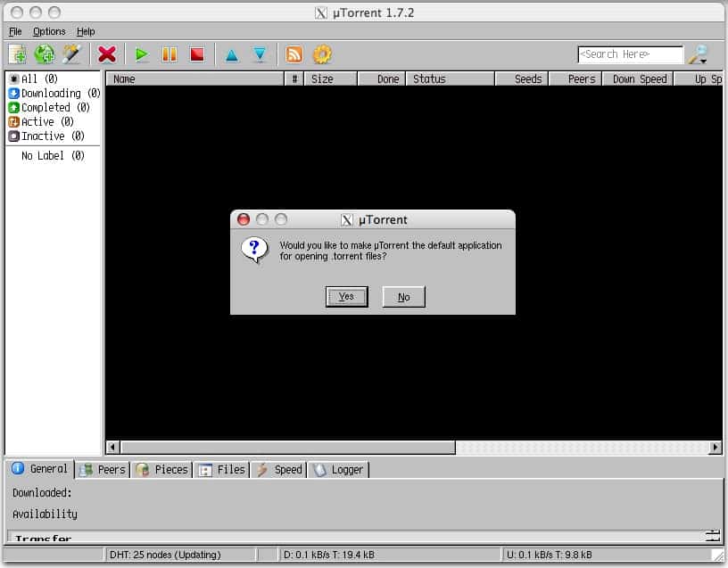
Task: Click the Yes button in the dialog
Action: pos(347,297)
